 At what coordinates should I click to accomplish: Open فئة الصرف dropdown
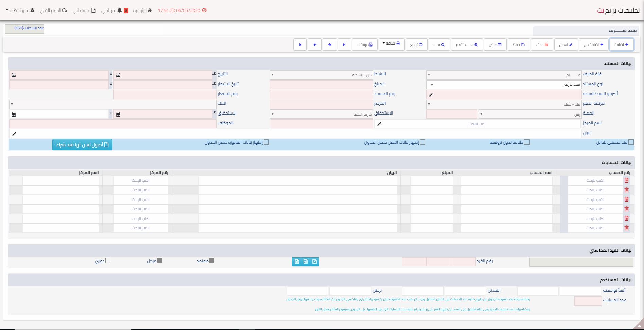pyautogui.click(x=504, y=75)
